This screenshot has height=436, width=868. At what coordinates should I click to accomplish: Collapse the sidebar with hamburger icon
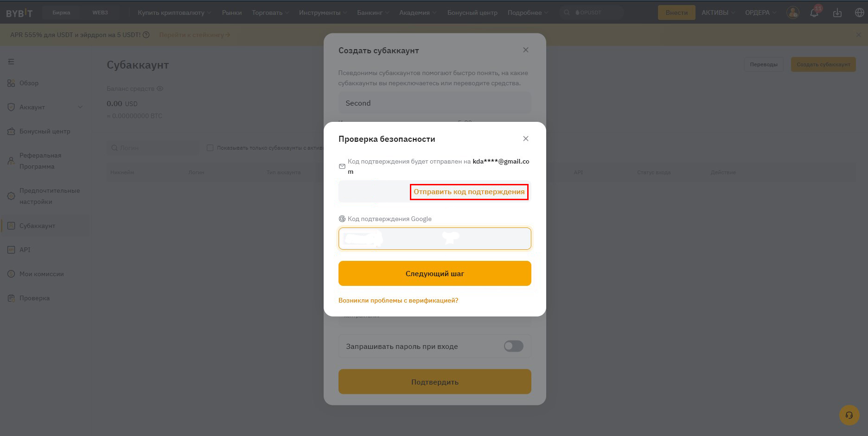tap(11, 62)
